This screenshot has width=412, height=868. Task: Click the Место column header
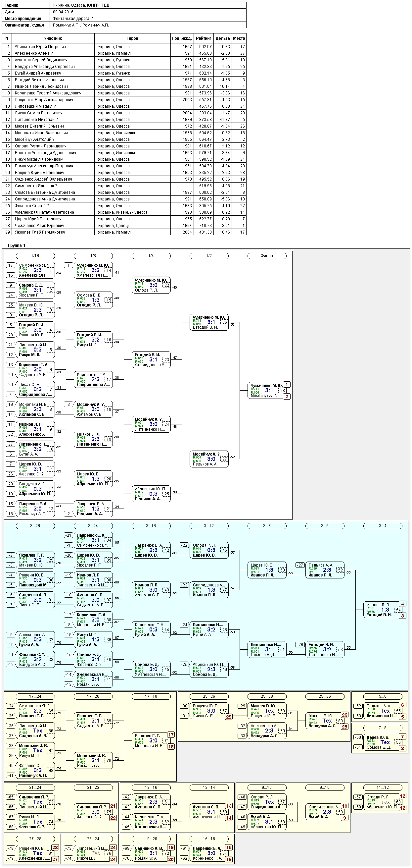[x=239, y=38]
